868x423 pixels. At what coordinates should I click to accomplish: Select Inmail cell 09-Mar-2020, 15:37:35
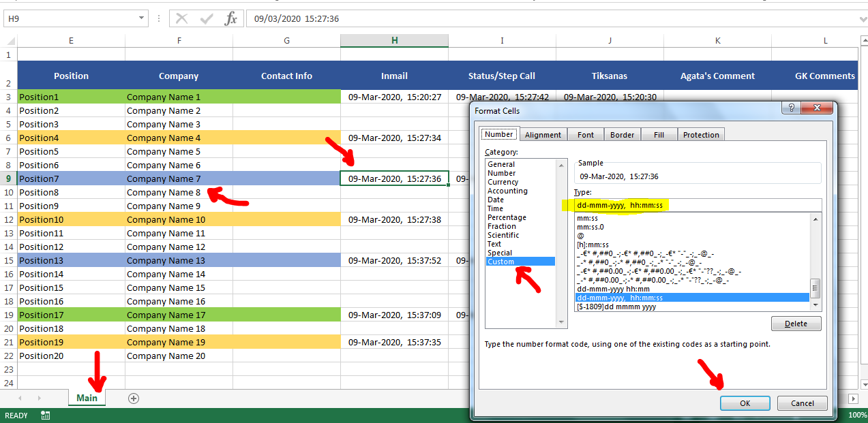pyautogui.click(x=395, y=342)
